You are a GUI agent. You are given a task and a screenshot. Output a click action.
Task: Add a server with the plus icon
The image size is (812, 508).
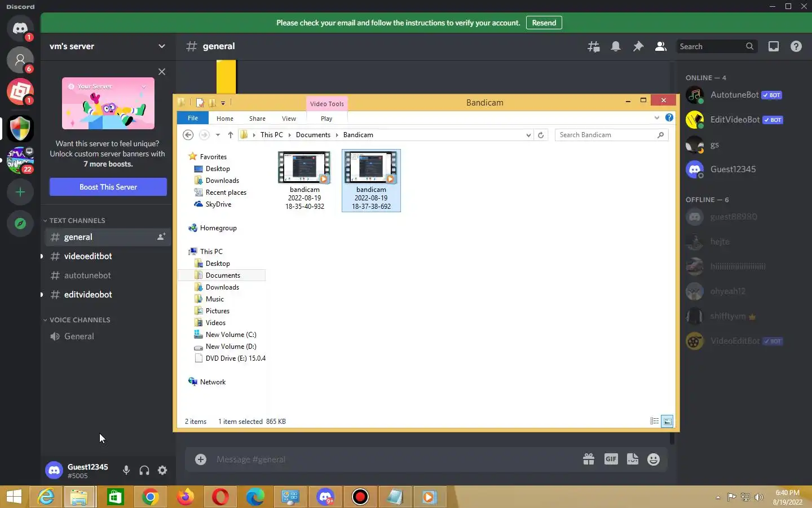point(20,192)
